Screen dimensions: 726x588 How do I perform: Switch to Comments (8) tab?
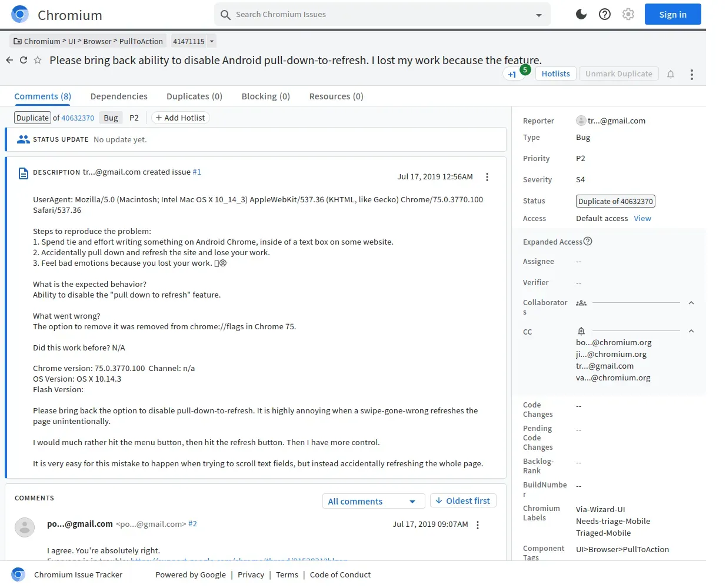(42, 96)
